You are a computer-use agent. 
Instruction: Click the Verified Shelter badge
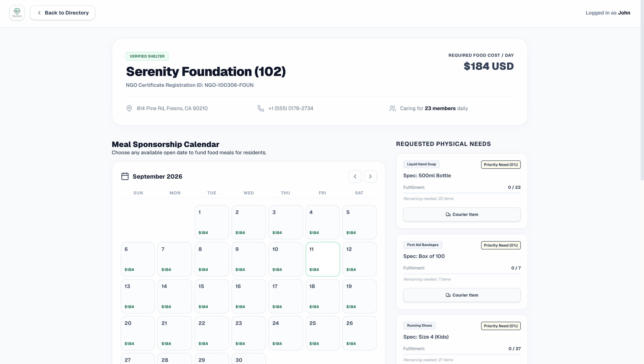coord(147,56)
